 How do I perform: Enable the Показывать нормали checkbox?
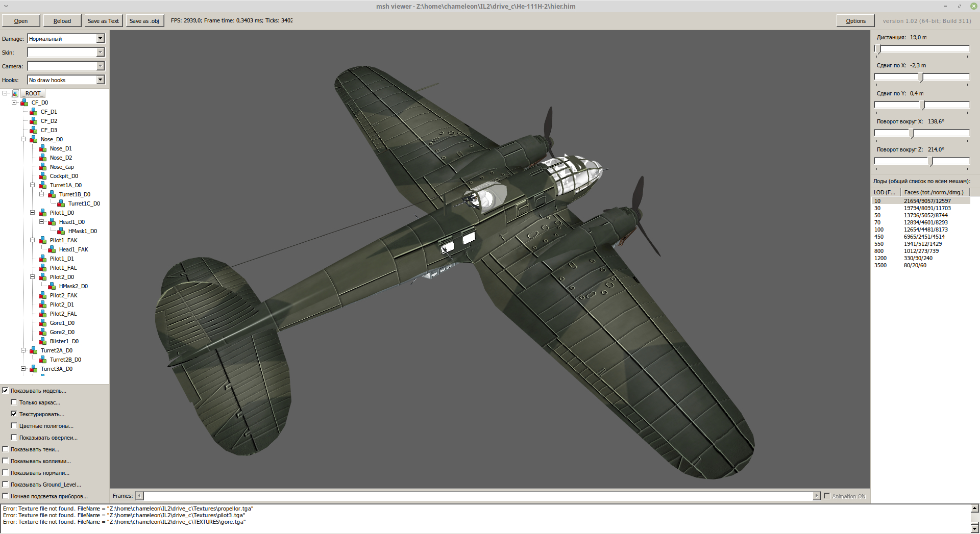[6, 473]
